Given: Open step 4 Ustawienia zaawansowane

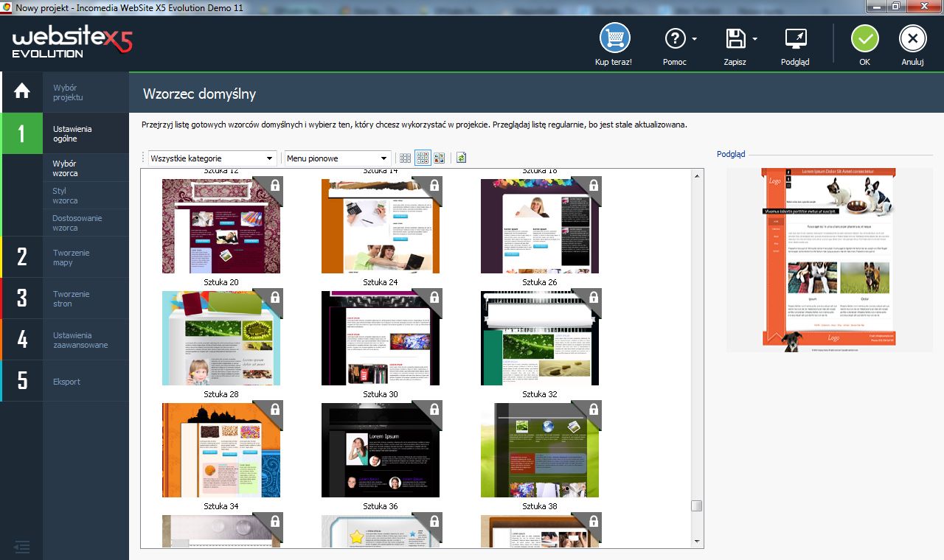Looking at the screenshot, I should tap(65, 340).
